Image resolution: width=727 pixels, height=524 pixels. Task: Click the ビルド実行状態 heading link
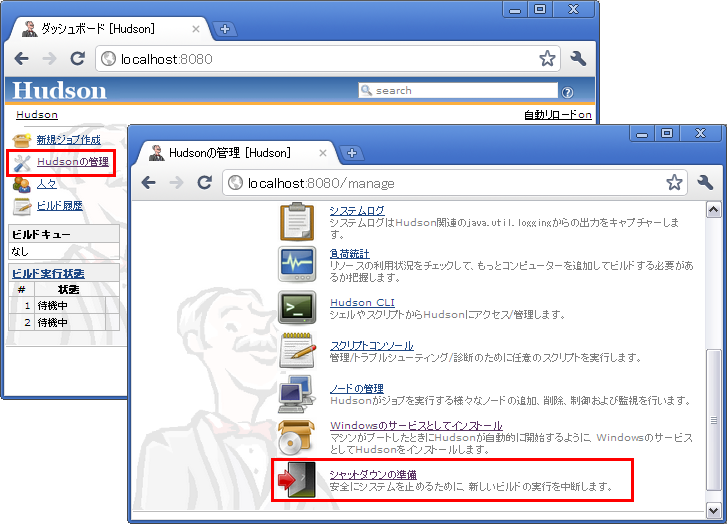pos(48,274)
